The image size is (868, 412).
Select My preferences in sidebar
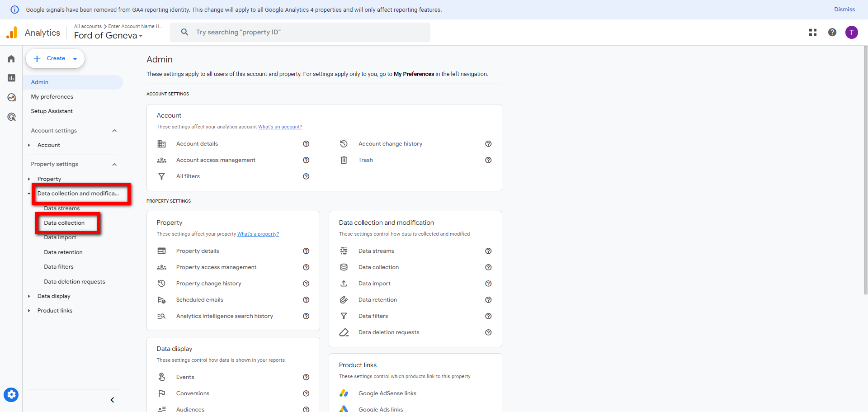pos(52,97)
